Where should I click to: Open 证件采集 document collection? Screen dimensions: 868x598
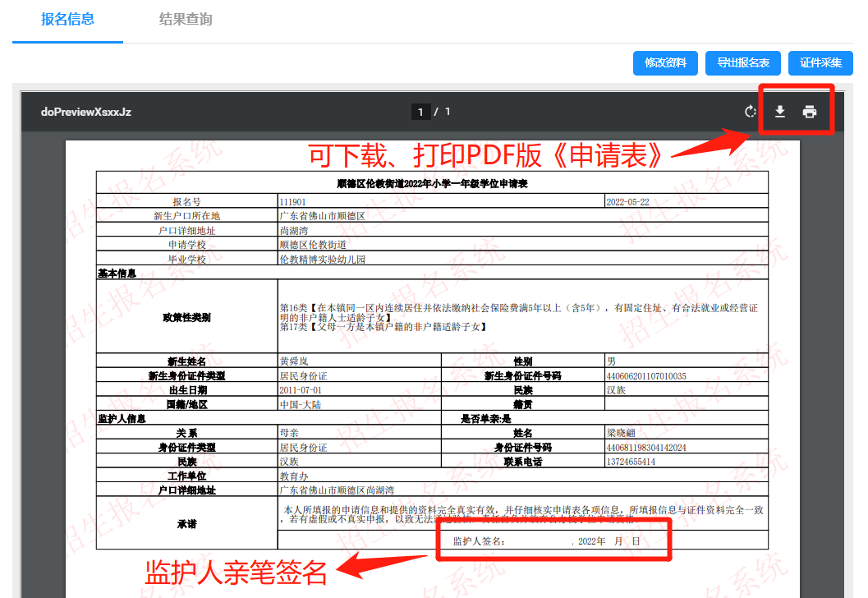[x=820, y=63]
